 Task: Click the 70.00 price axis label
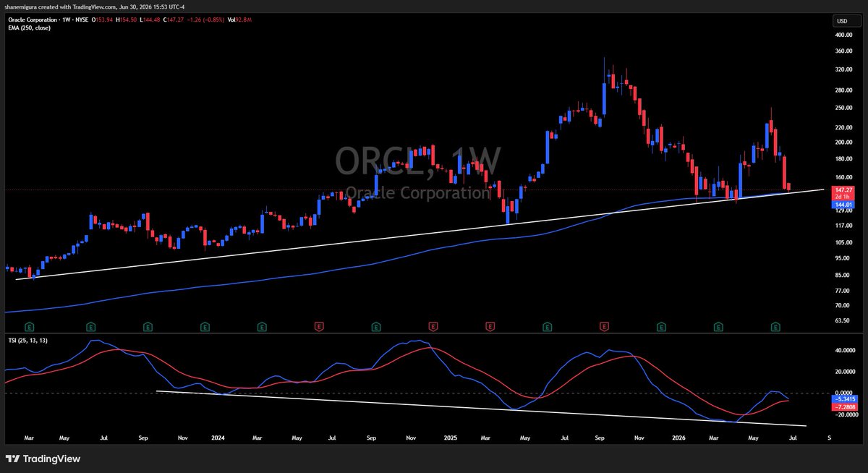843,306
